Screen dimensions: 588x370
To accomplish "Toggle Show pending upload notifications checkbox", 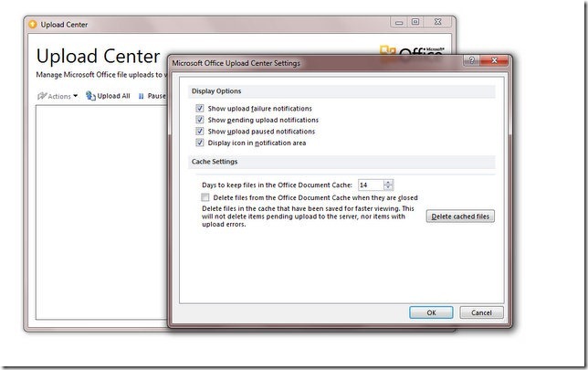I will [x=199, y=120].
